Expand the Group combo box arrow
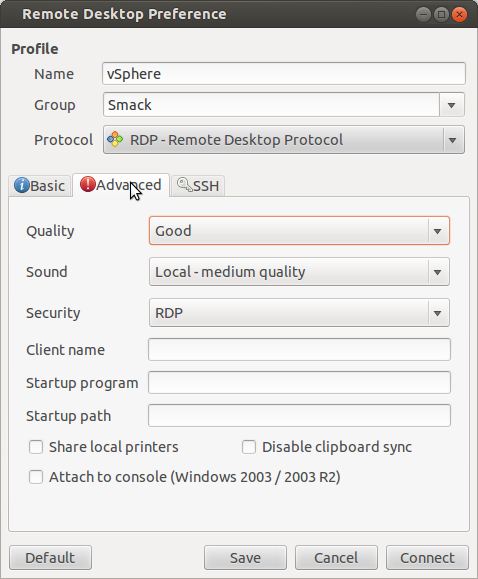This screenshot has width=478, height=579. 451,105
